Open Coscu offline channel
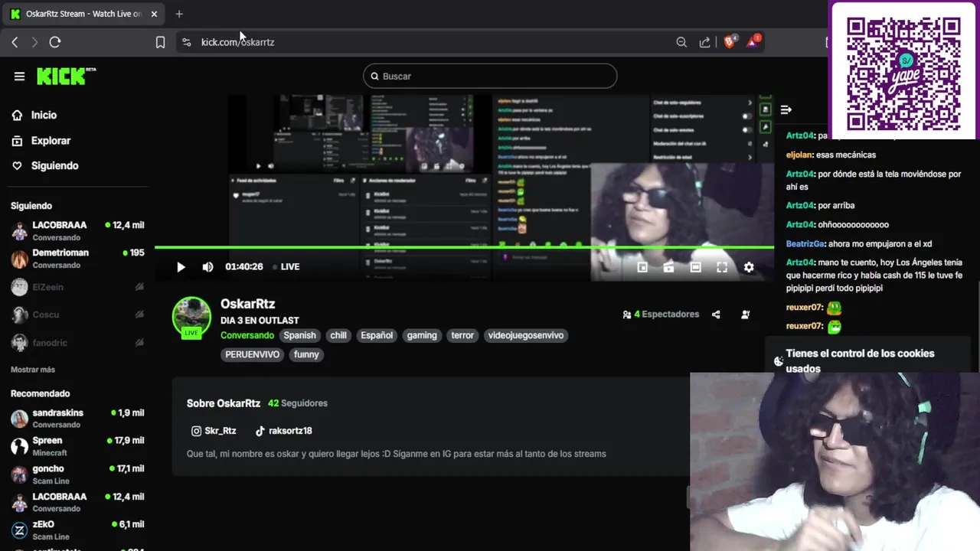 (77, 315)
